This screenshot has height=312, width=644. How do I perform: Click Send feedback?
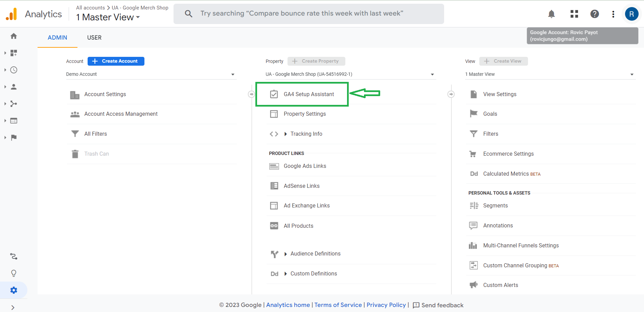click(438, 305)
